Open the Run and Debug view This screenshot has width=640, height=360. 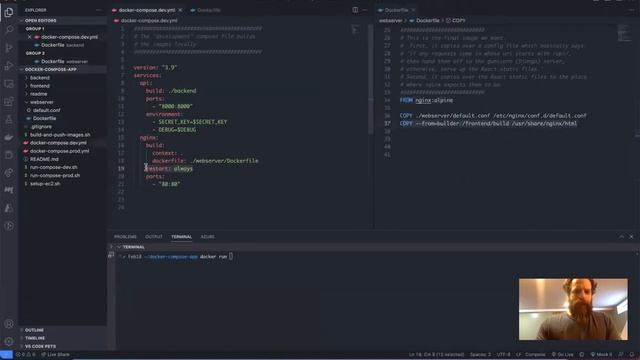[x=9, y=66]
